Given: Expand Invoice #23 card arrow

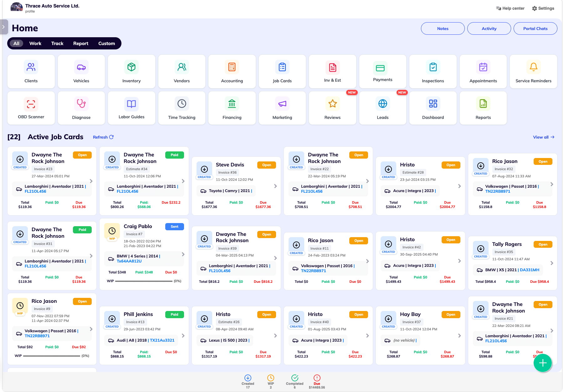Looking at the screenshot, I should coord(91,181).
